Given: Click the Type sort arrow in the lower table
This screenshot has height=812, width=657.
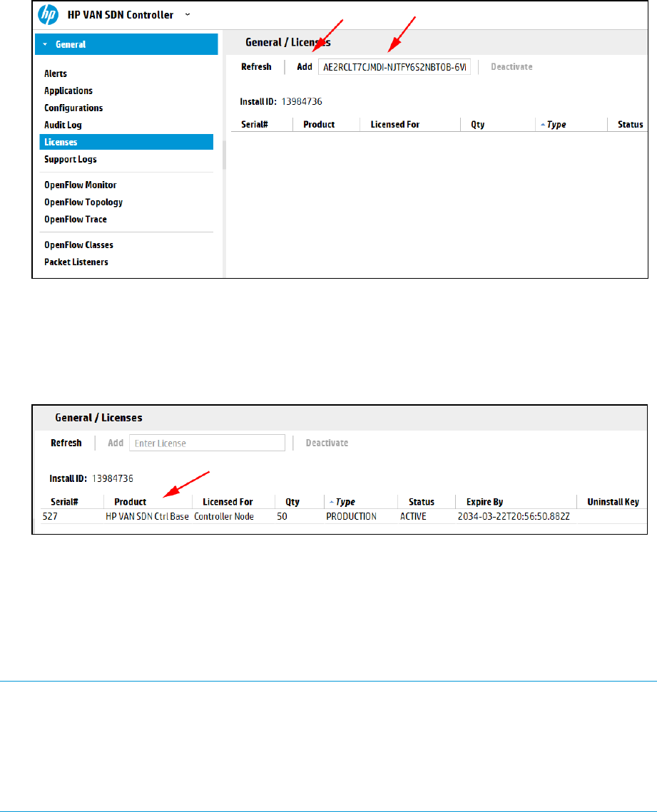Looking at the screenshot, I should pos(332,503).
